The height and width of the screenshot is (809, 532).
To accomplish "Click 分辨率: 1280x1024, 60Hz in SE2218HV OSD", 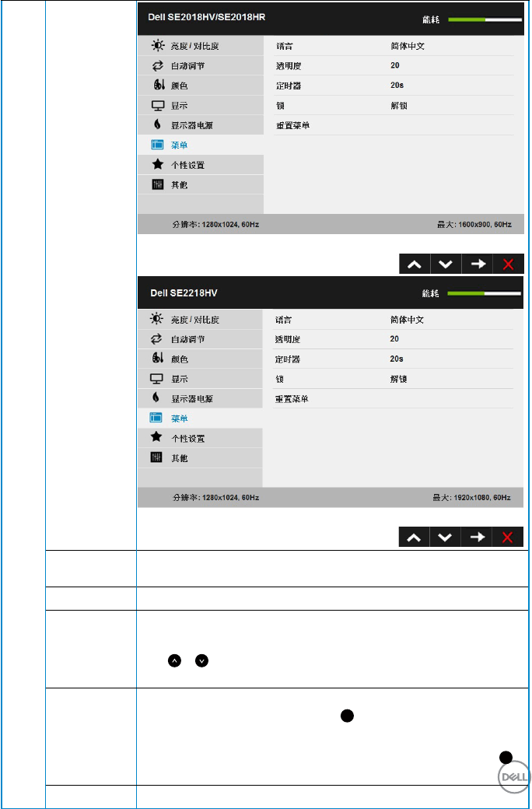I will (x=215, y=497).
